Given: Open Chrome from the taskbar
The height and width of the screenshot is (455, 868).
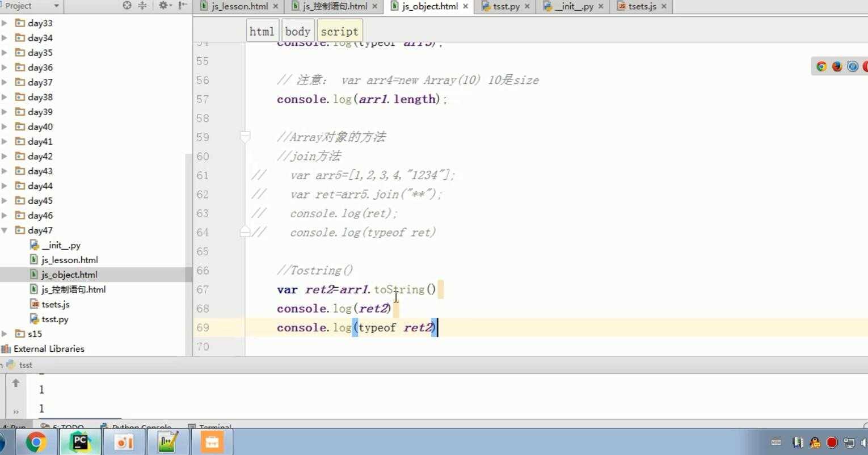Looking at the screenshot, I should click(36, 442).
